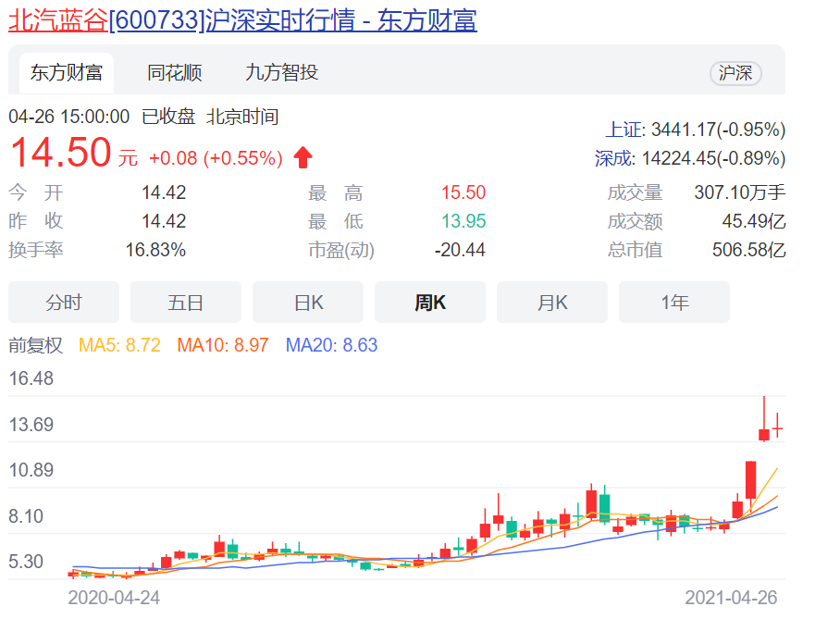The width and height of the screenshot is (840, 619).
Task: Click the red upward price arrow icon
Action: 303,157
